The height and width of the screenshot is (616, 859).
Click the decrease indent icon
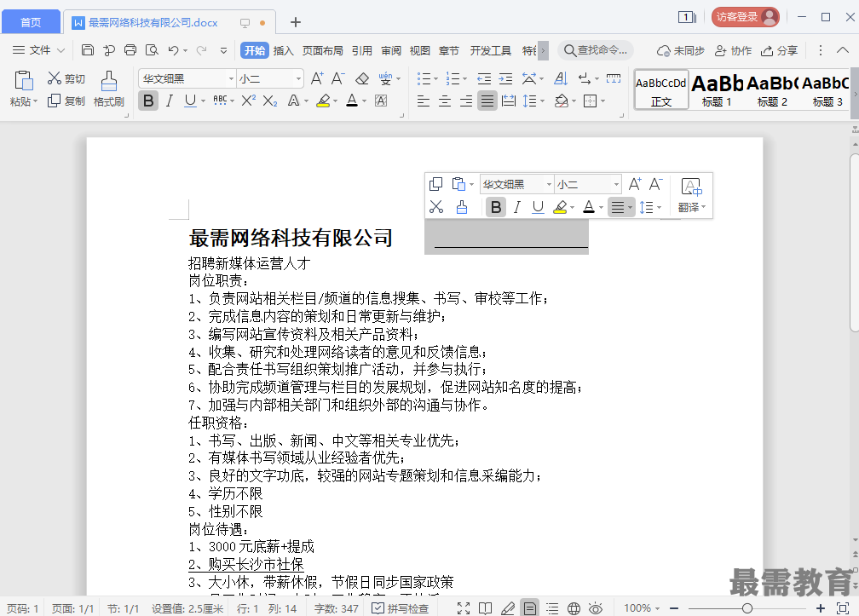[484, 79]
